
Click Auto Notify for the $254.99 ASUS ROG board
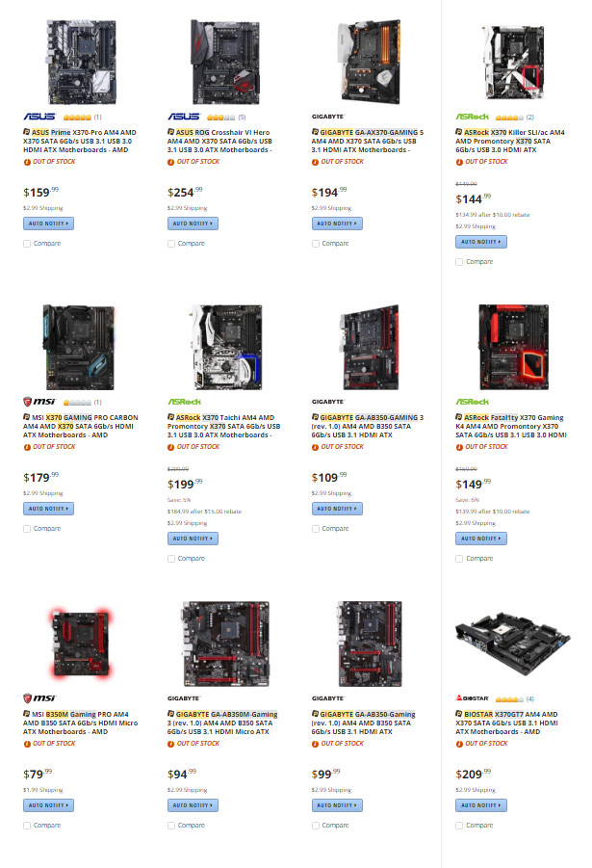click(x=193, y=224)
